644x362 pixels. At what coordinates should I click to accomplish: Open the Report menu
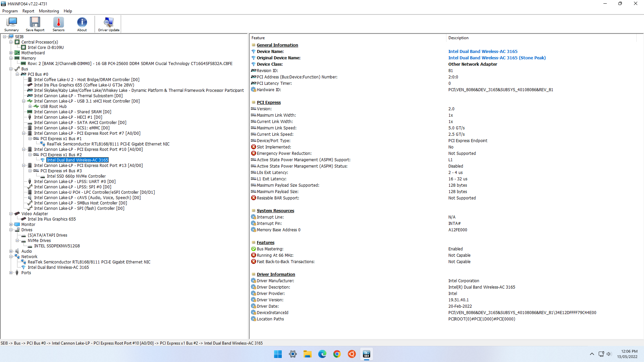(x=28, y=11)
